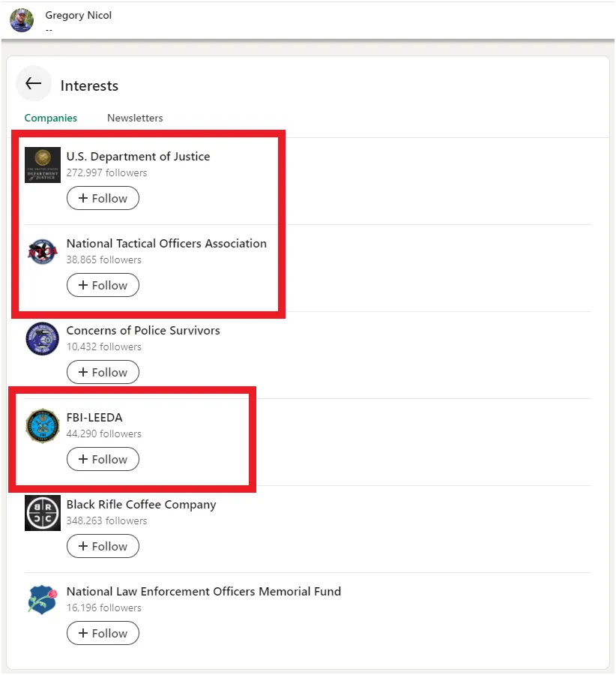Click the Law Enforcement Officers Memorial Fund logo
616x675 pixels.
pos(42,600)
